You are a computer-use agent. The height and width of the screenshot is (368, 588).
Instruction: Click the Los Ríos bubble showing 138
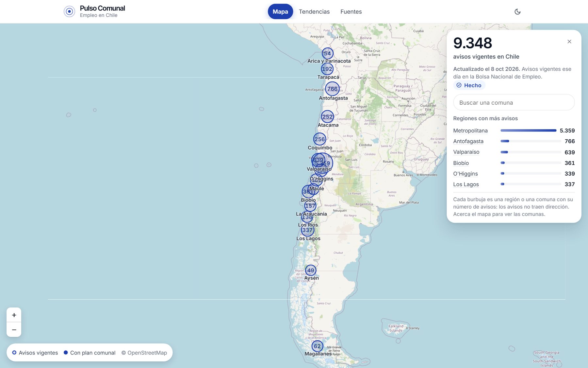point(307,217)
